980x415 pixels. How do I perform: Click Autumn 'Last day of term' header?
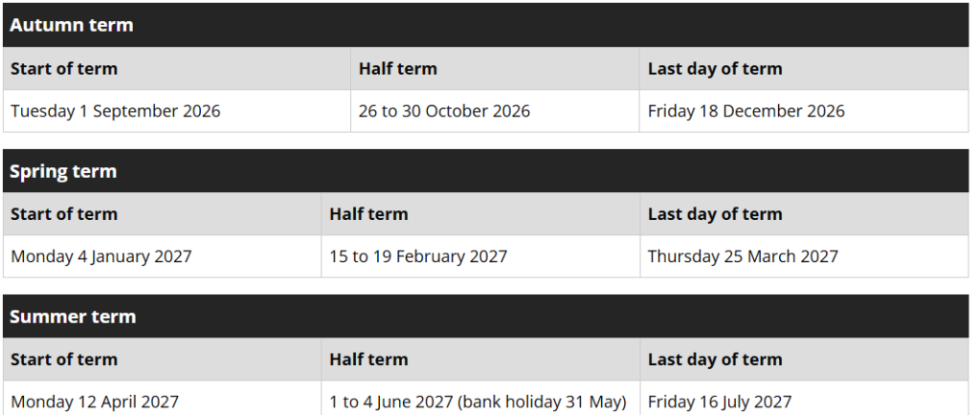pos(804,69)
